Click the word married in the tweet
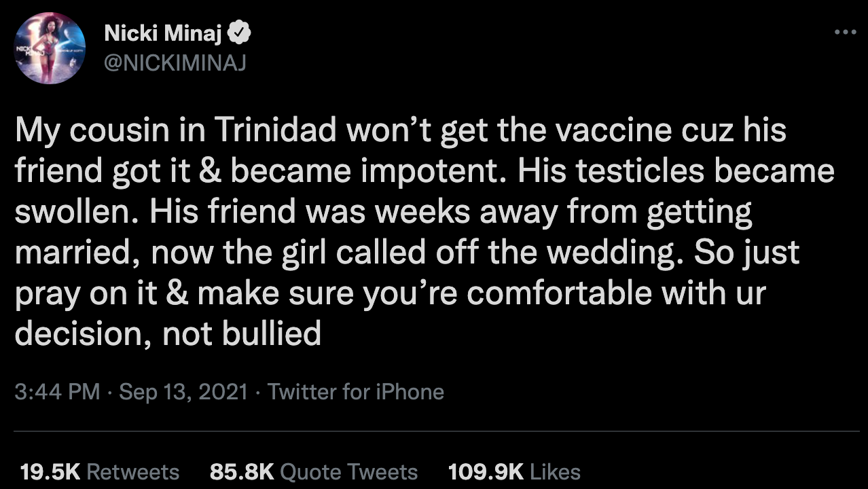868x489 pixels. pyautogui.click(x=77, y=254)
